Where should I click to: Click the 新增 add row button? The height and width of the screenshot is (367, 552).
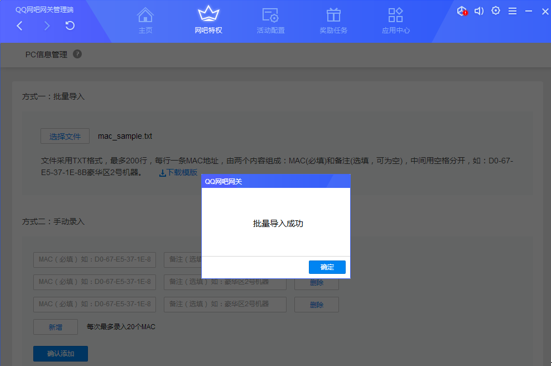55,327
